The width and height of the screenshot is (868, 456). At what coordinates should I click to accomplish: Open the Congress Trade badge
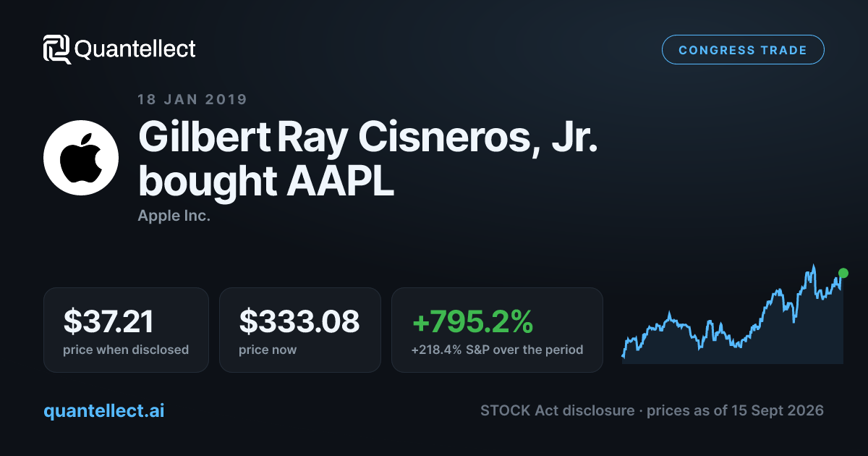743,50
